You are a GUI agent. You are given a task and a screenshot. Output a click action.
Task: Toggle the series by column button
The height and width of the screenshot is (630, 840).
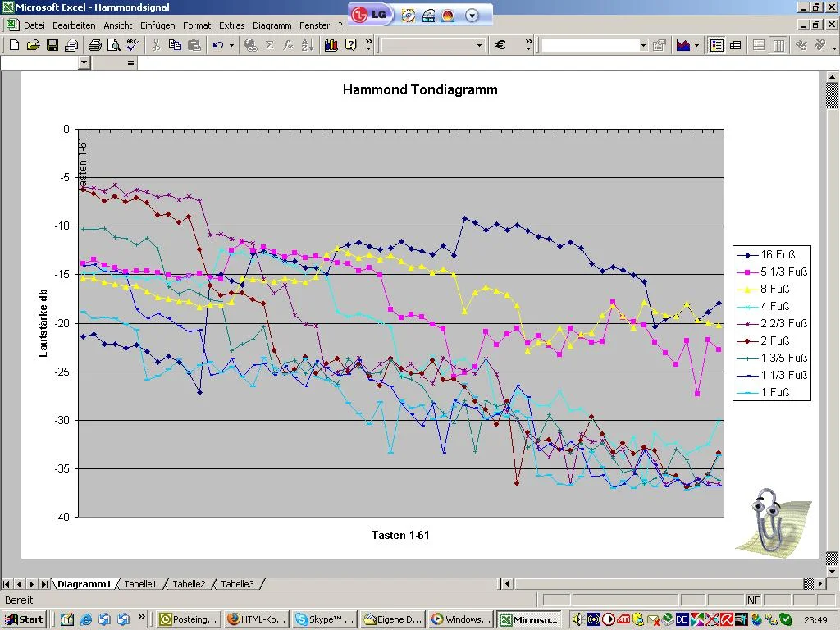[x=778, y=46]
